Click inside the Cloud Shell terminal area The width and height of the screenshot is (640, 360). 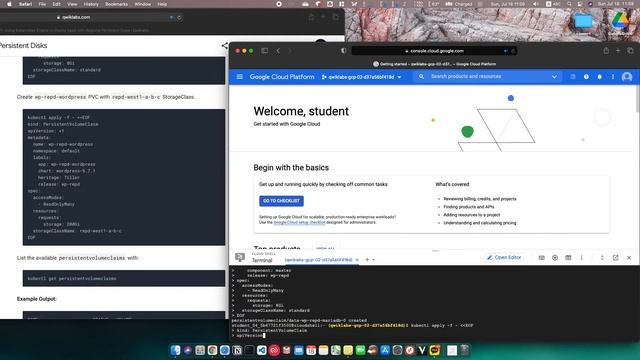[x=434, y=302]
